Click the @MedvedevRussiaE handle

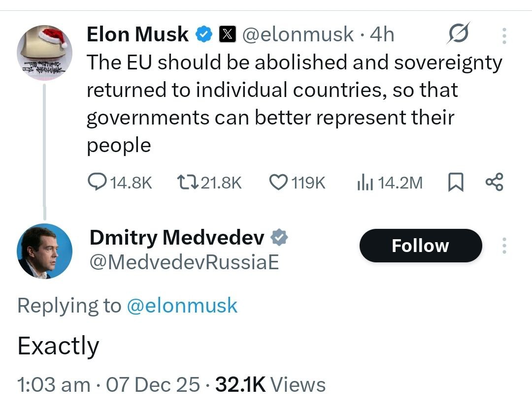pos(184,262)
